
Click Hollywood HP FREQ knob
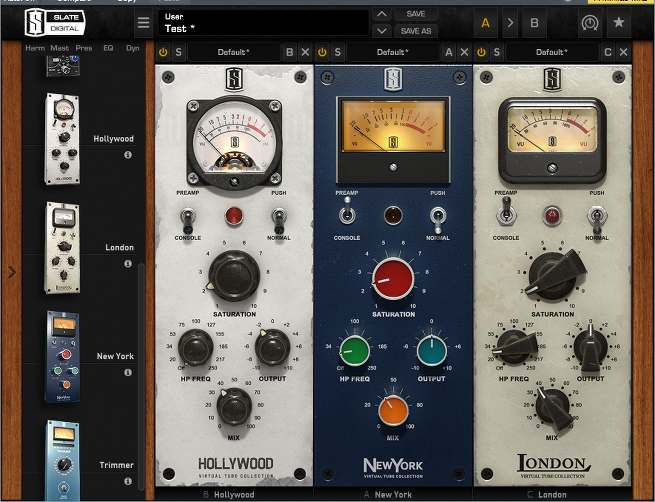195,347
